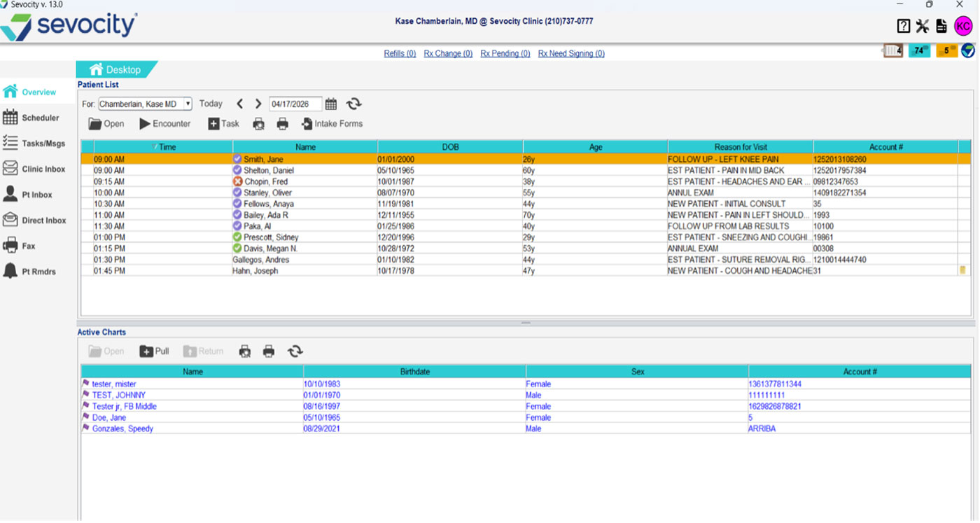Viewport: 980px width, 523px height.
Task: Click status icon next to Chopin, Fred
Action: click(237, 181)
